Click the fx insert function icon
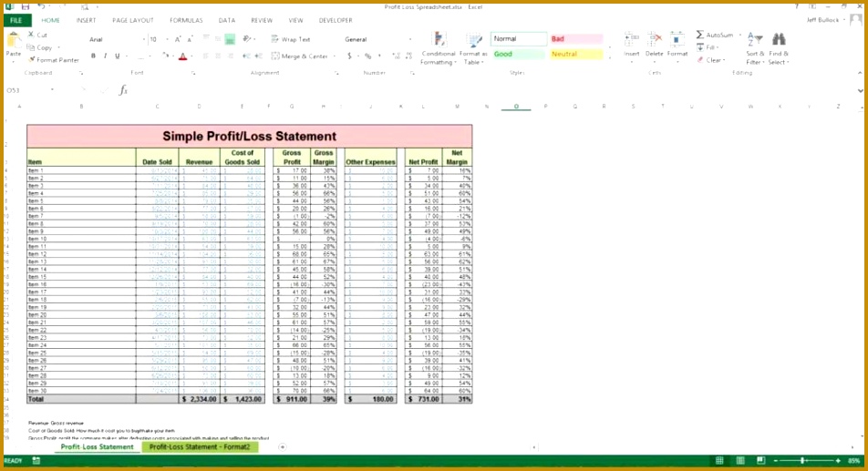Screen dimensions: 868x471 [123, 90]
